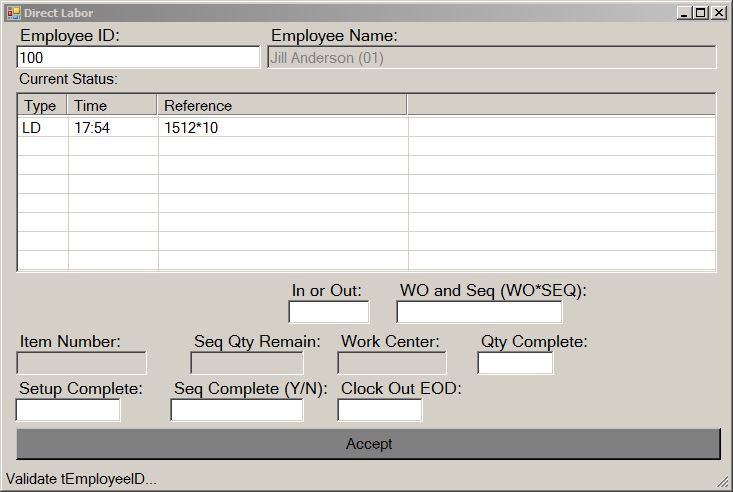
Task: Click the Employee Name field showing Jill Anderson
Action: tap(492, 58)
